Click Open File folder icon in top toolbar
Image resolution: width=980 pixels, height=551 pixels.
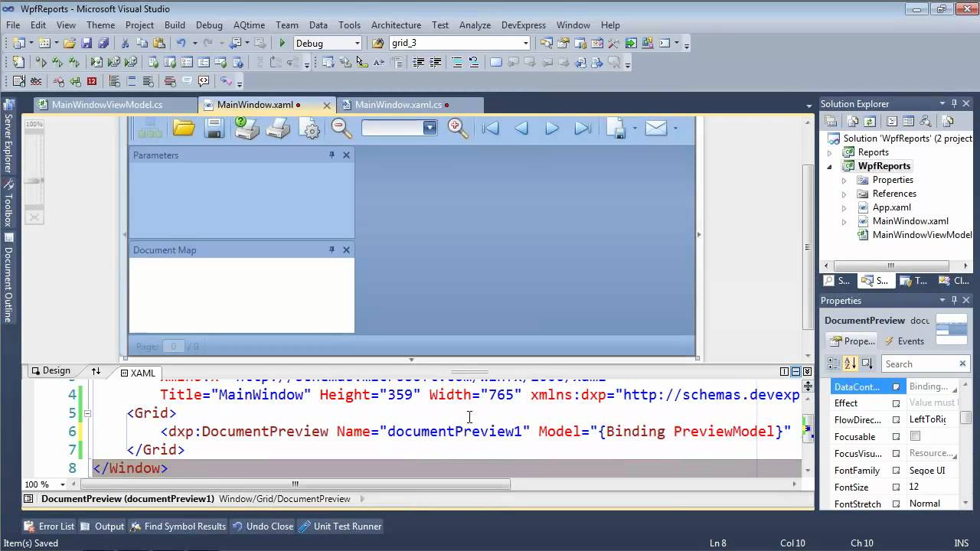coord(69,44)
